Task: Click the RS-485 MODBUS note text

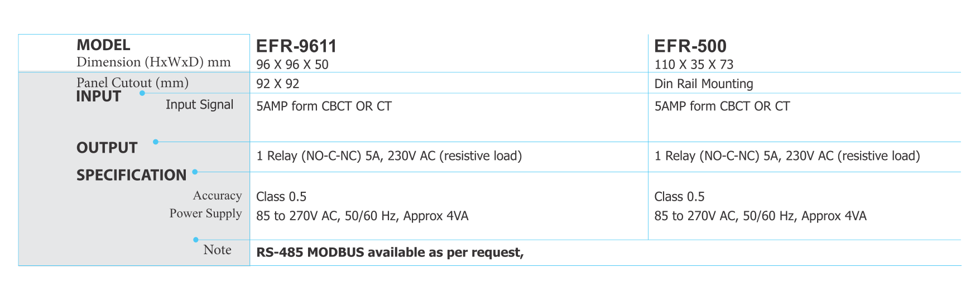Action: 390,253
